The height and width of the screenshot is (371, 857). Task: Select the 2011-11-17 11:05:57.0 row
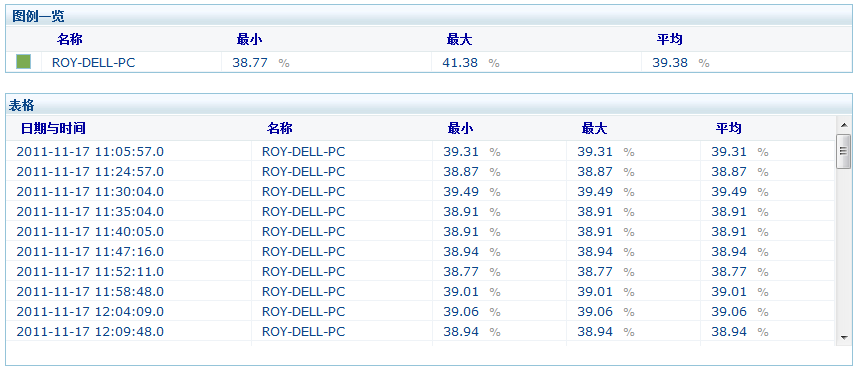tap(421, 152)
